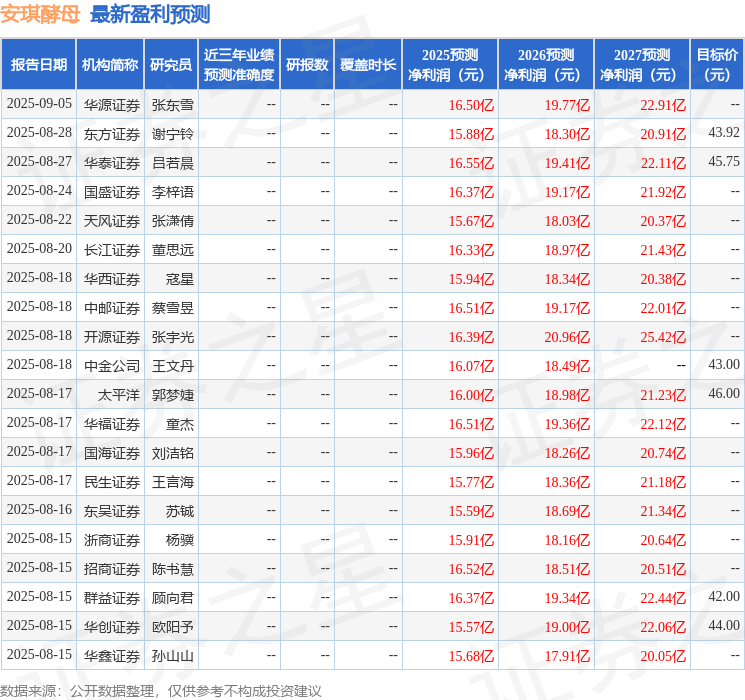The height and width of the screenshot is (700, 745).
Task: Open the 华源证券 institution entry
Action: coord(111,104)
